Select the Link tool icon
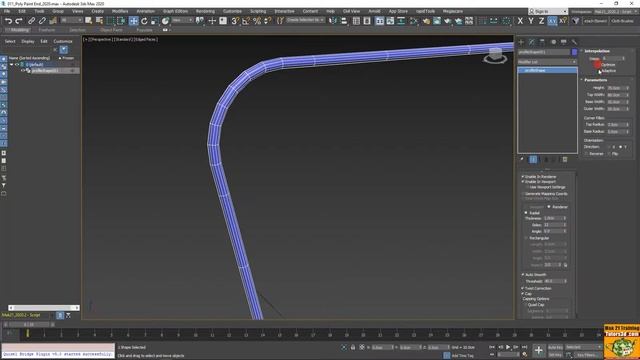Screen dimensions: 640x360 tap(31, 21)
